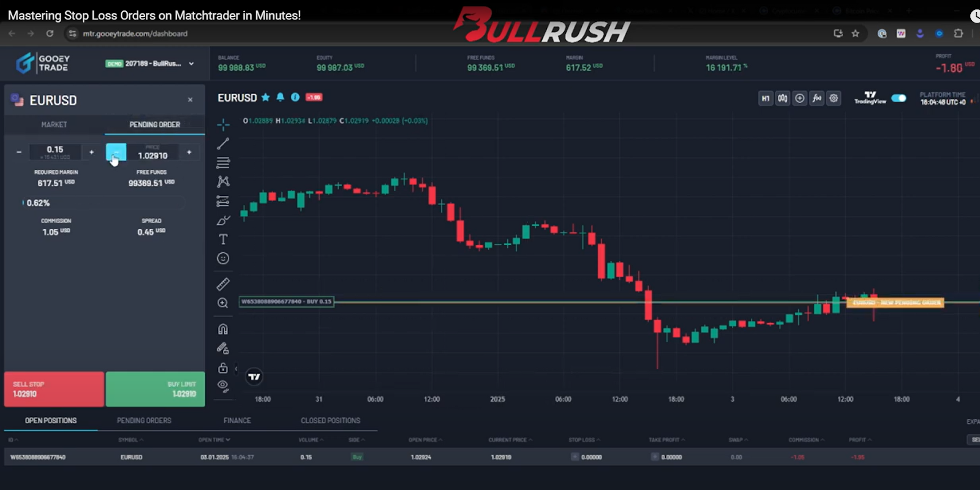Sort positions by Stop Loss column
Image resolution: width=980 pixels, height=490 pixels.
(x=584, y=440)
